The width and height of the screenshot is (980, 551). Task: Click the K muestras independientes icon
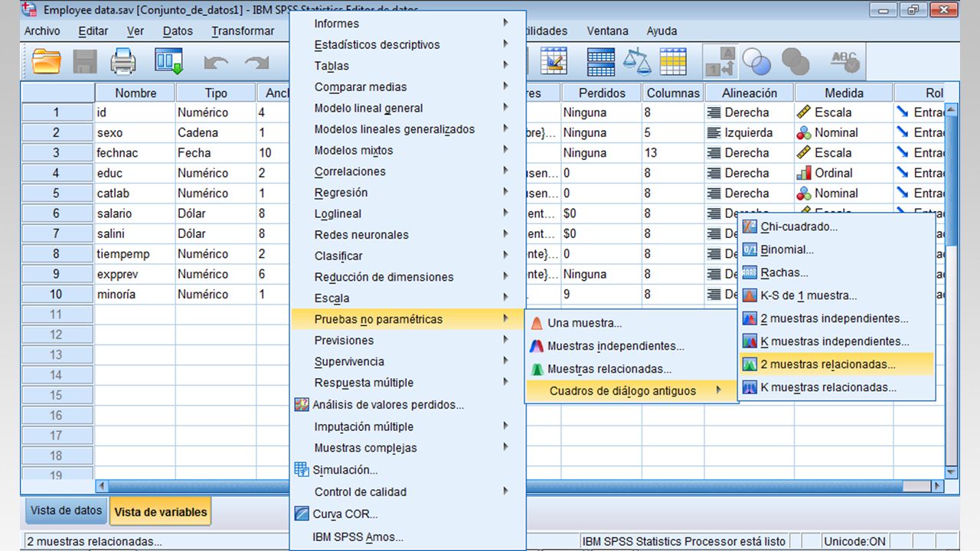(x=750, y=341)
